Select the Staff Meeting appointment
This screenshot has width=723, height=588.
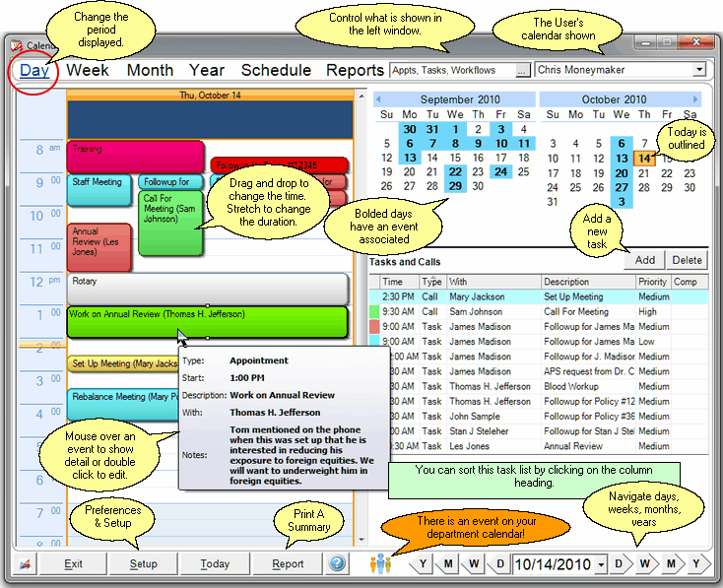pyautogui.click(x=99, y=189)
